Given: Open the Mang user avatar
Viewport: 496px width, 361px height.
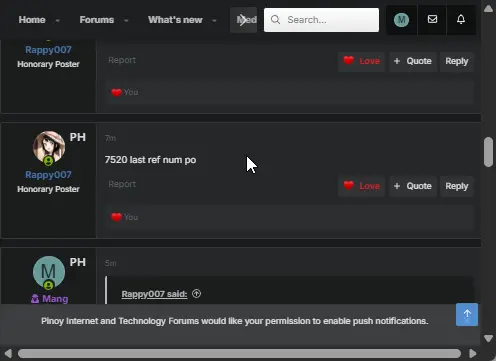Looking at the screenshot, I should (49, 272).
